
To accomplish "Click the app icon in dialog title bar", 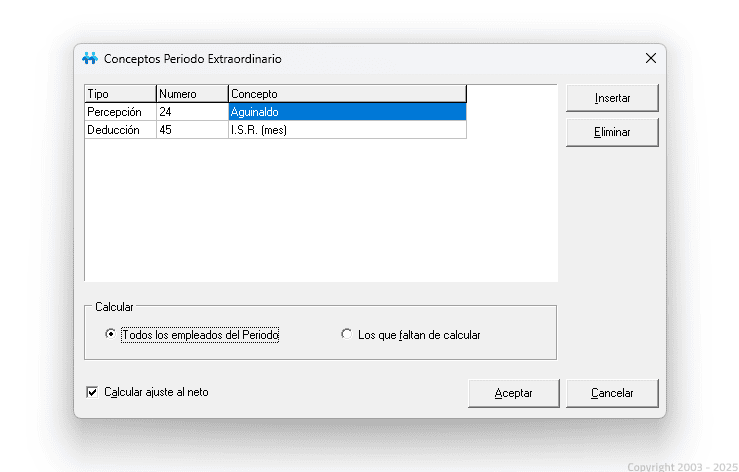I will pyautogui.click(x=90, y=59).
